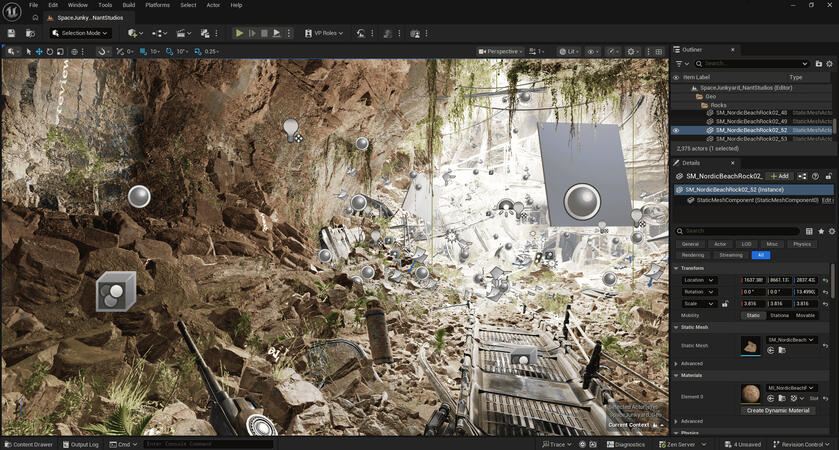Open the Platforms menu
Screen dimensions: 839x450
pos(157,5)
